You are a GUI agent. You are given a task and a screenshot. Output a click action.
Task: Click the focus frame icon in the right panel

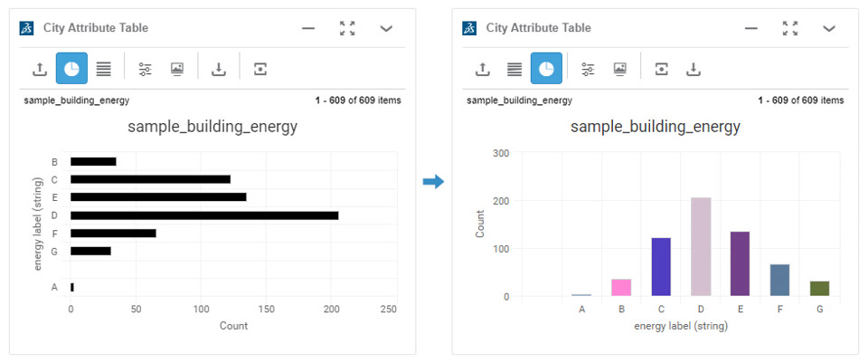tap(662, 69)
